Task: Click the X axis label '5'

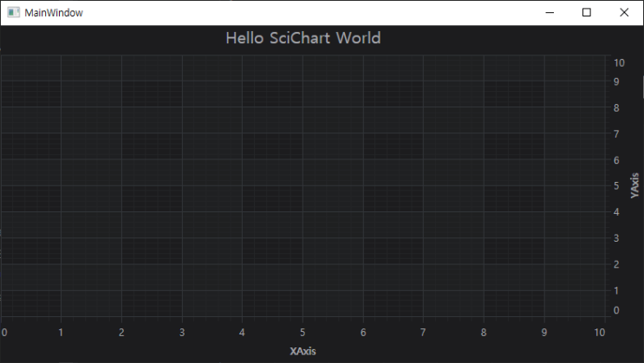Action: pos(302,332)
